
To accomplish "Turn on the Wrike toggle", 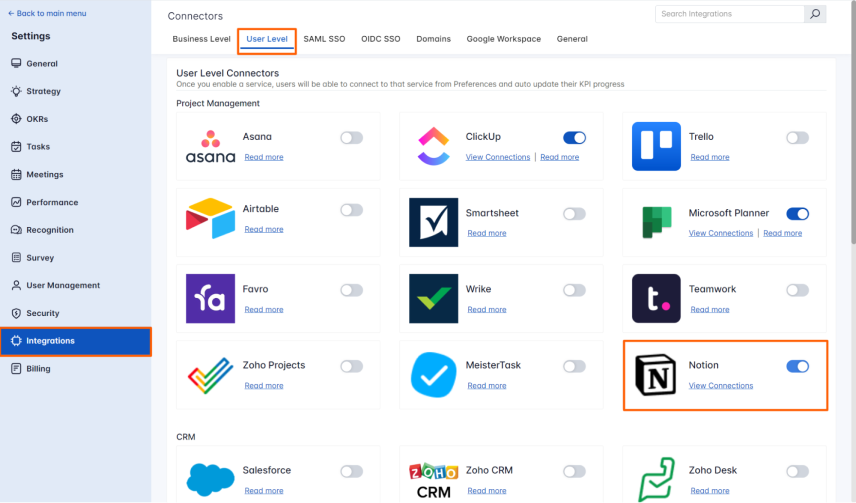I will click(x=574, y=290).
